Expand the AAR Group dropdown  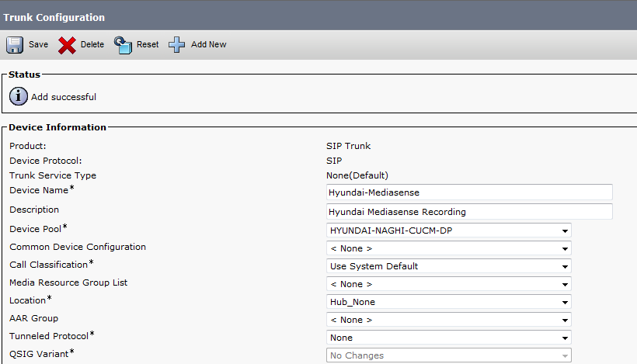448,320
